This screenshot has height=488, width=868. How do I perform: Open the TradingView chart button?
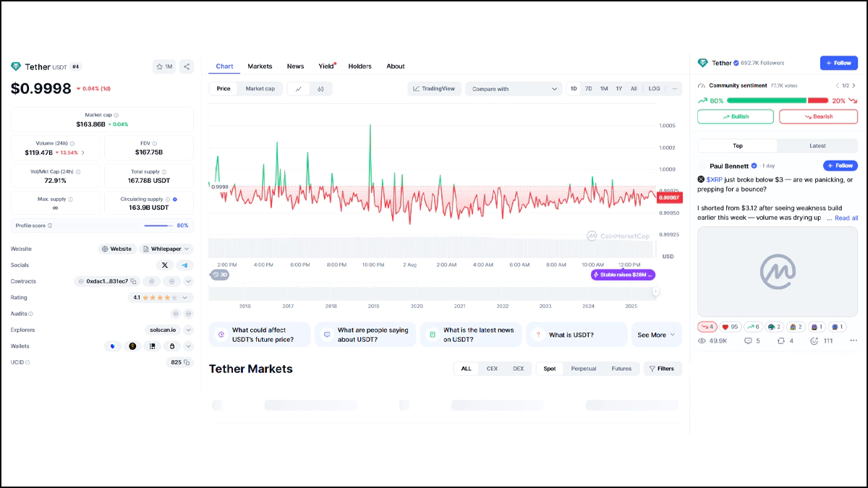pyautogui.click(x=434, y=89)
